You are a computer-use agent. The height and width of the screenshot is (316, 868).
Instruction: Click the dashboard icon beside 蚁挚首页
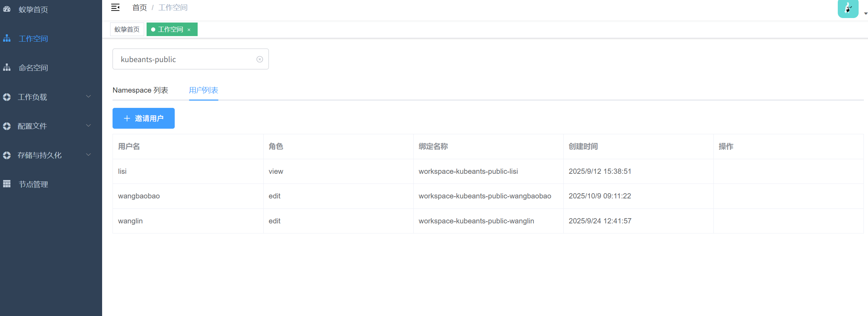pos(7,9)
